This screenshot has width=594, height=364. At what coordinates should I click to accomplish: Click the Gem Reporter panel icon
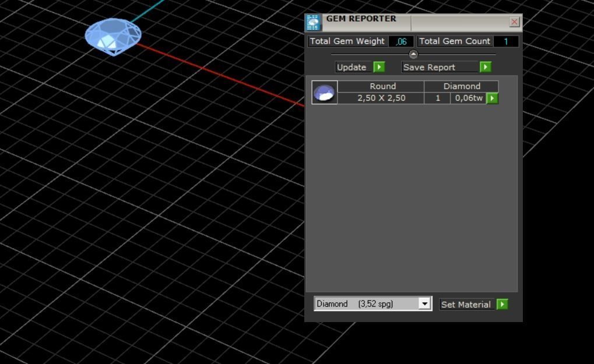coord(313,23)
